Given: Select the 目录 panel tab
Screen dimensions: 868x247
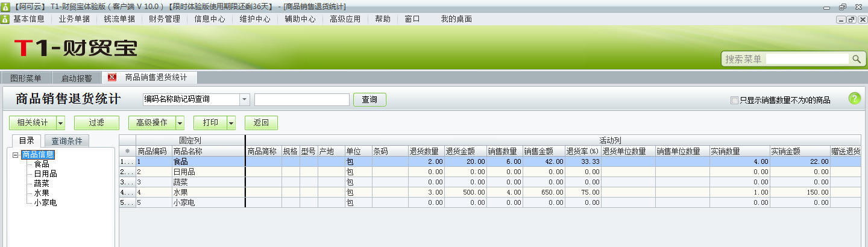Looking at the screenshot, I should click(x=27, y=141).
